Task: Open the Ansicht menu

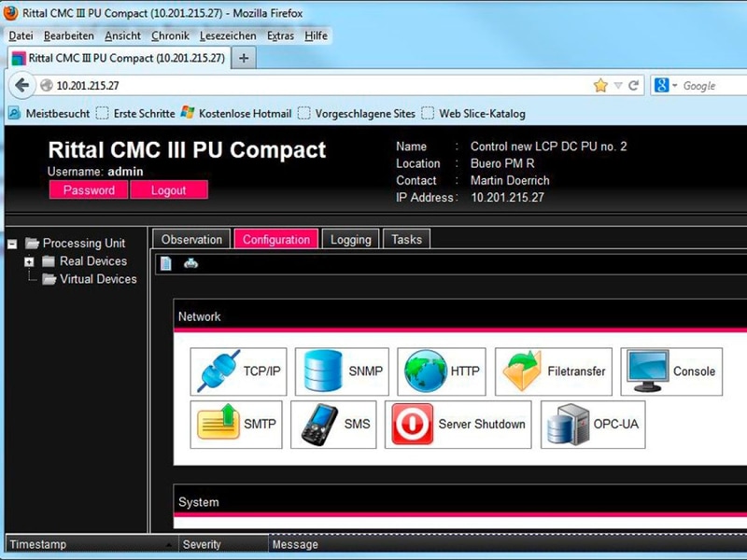Action: click(x=122, y=35)
